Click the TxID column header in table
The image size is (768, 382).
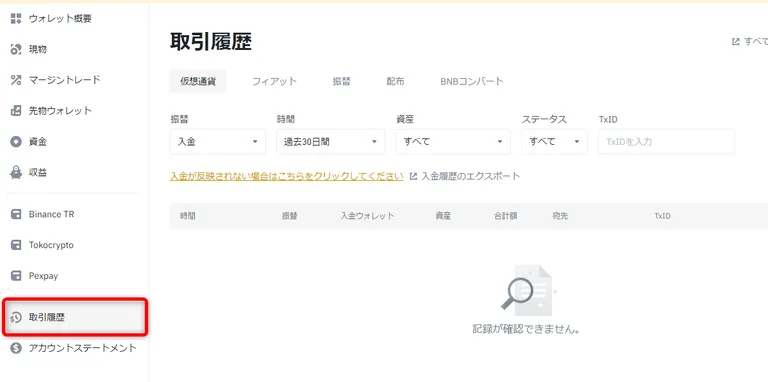click(663, 216)
